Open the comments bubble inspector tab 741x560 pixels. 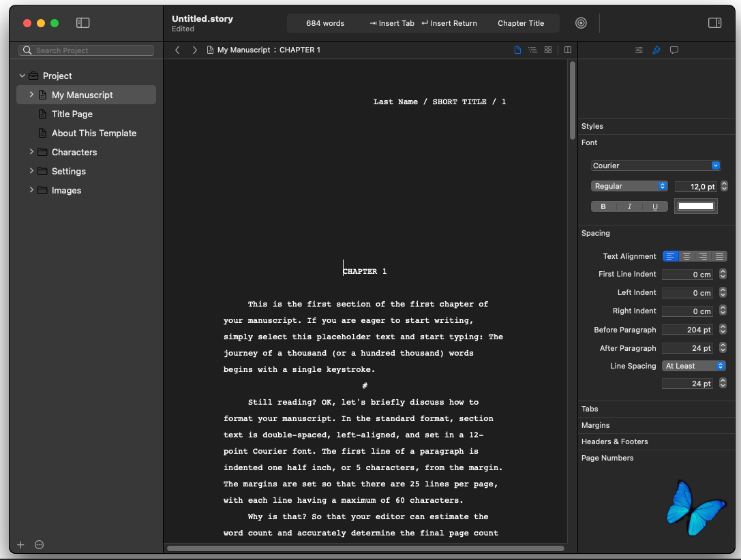pos(674,50)
